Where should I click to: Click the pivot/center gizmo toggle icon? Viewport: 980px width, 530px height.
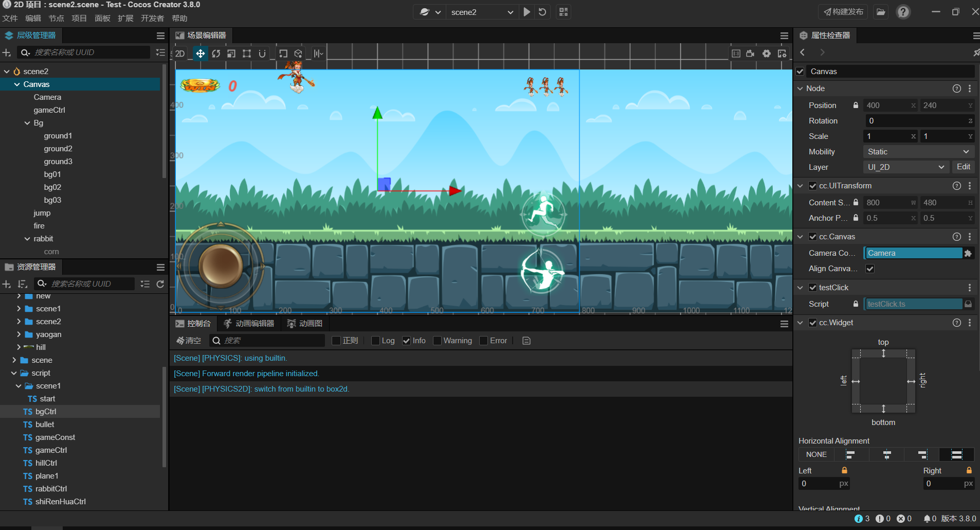coord(283,54)
